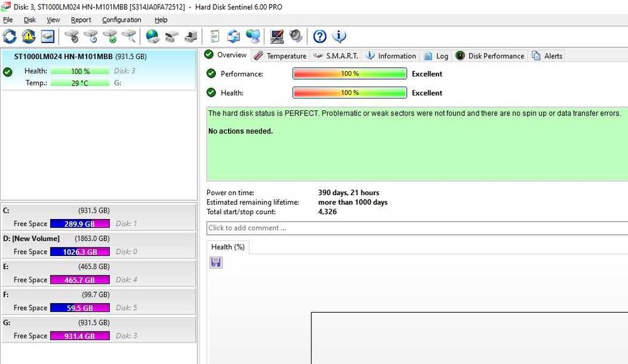Click the two-drives toolbar icon
This screenshot has height=364, width=628.
click(171, 36)
